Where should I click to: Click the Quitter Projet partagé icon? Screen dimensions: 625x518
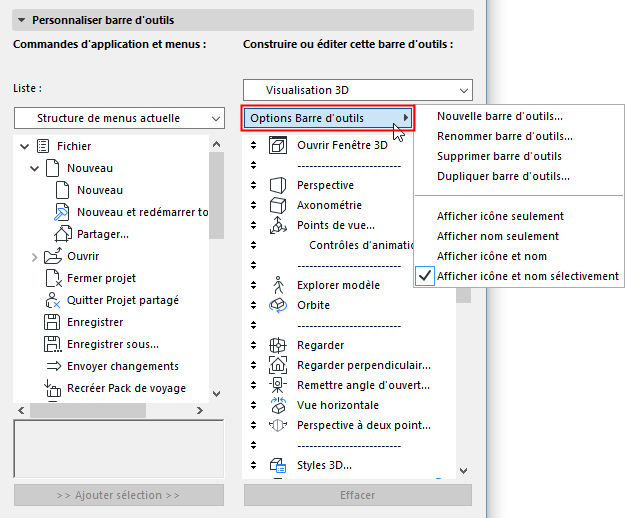pos(53,300)
